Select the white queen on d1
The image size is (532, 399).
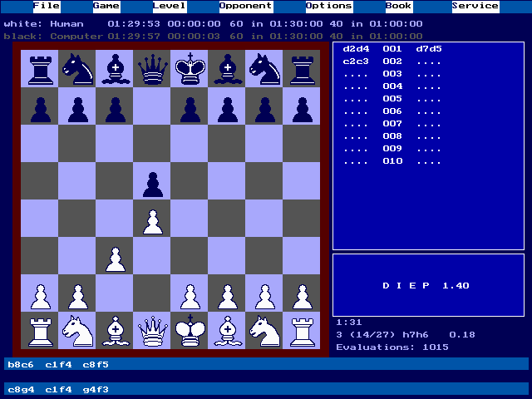click(153, 331)
